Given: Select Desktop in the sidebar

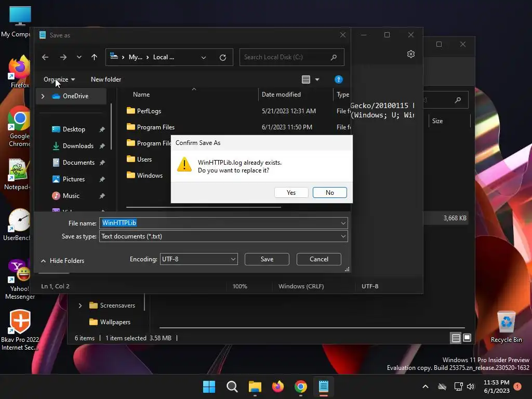Looking at the screenshot, I should pyautogui.click(x=74, y=129).
